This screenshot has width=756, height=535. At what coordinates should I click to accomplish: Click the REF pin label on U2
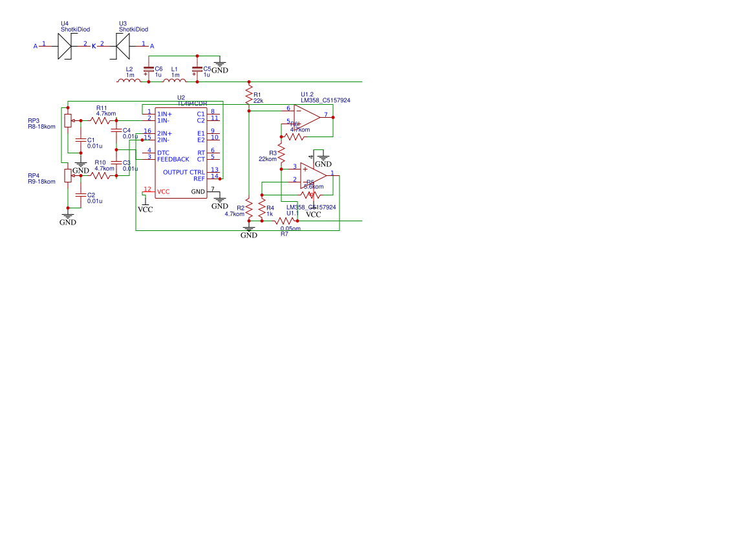tap(199, 179)
